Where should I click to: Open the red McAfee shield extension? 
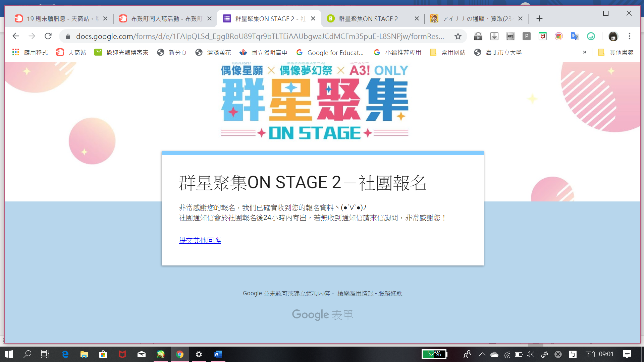pyautogui.click(x=542, y=36)
